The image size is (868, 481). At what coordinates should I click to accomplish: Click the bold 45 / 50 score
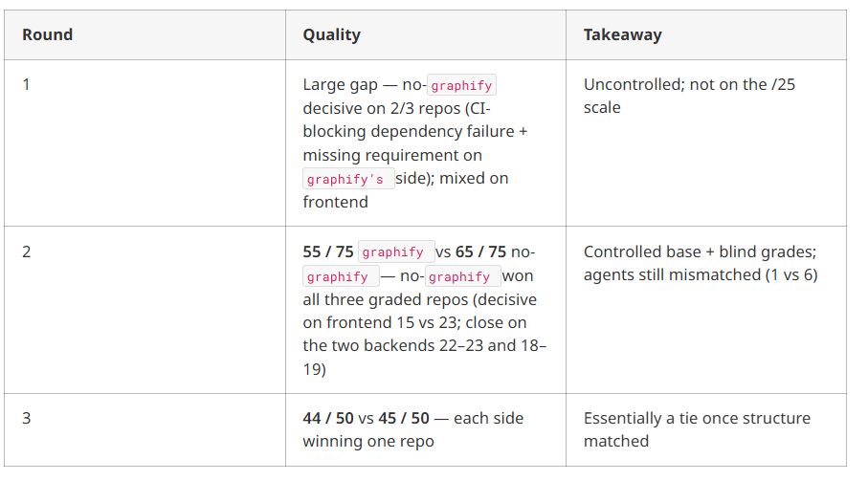pos(404,418)
